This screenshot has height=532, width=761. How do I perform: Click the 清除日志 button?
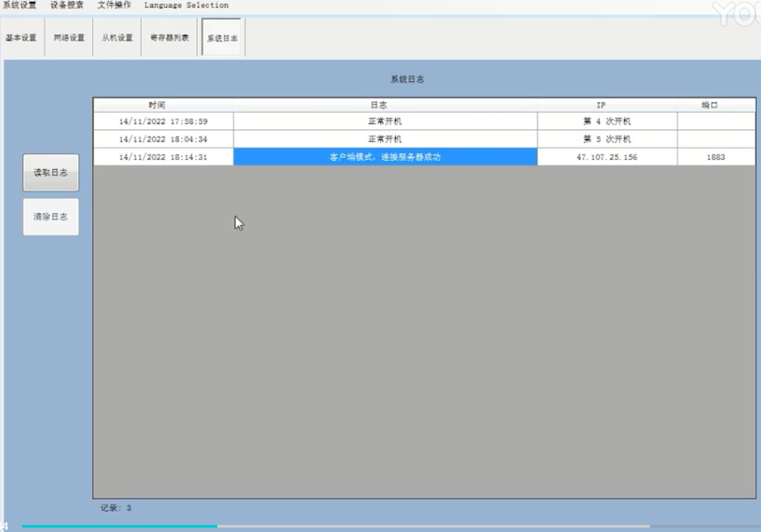50,216
